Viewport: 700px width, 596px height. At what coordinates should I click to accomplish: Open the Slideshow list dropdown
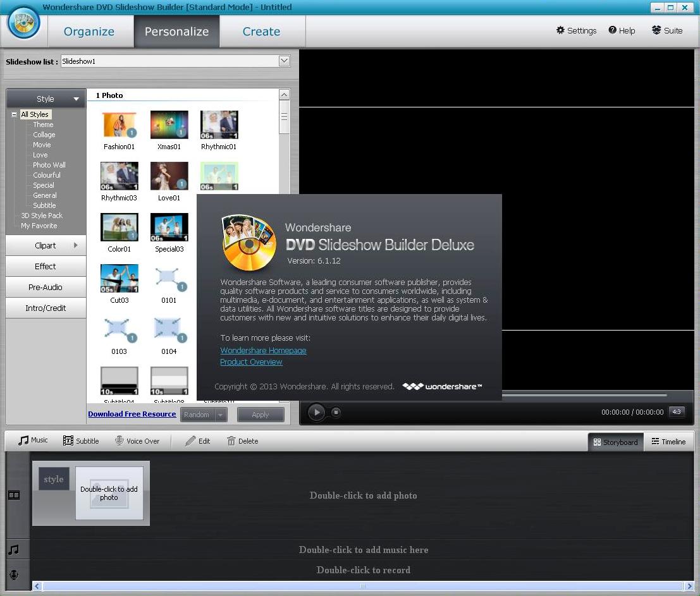(284, 61)
